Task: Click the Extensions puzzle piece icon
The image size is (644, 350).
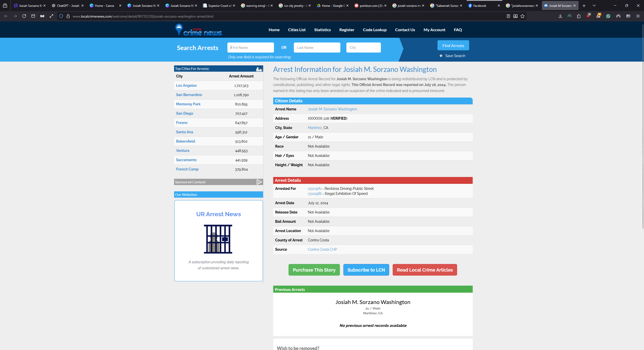Action: pos(579,16)
